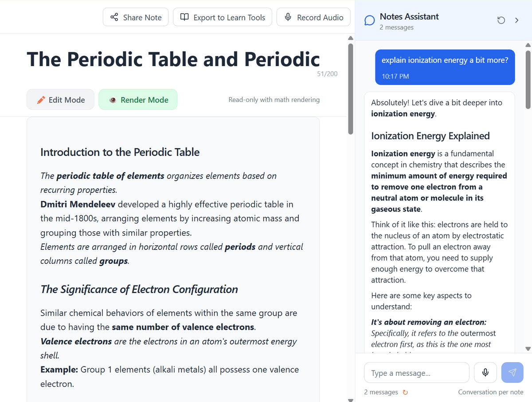The width and height of the screenshot is (532, 402).
Task: Open Export to Learn Tools
Action: coord(223,17)
